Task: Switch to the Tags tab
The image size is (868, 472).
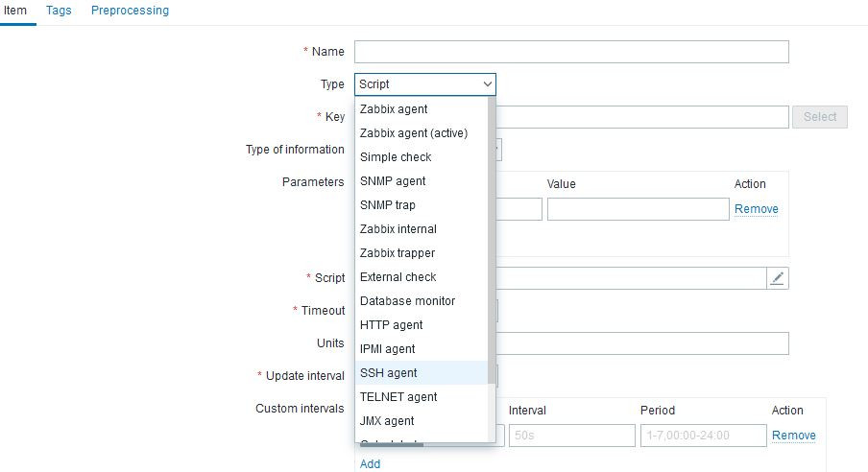Action: point(59,11)
